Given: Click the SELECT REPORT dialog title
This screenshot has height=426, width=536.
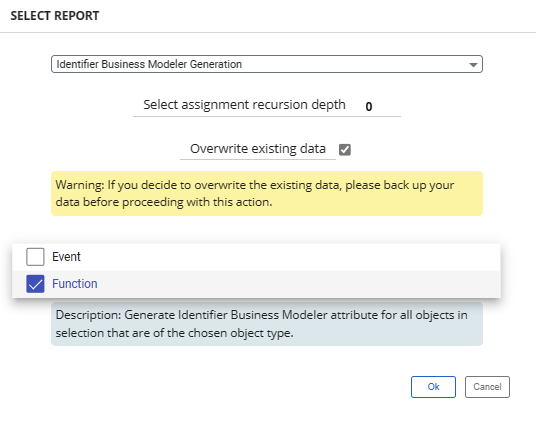Looking at the screenshot, I should coord(55,16).
